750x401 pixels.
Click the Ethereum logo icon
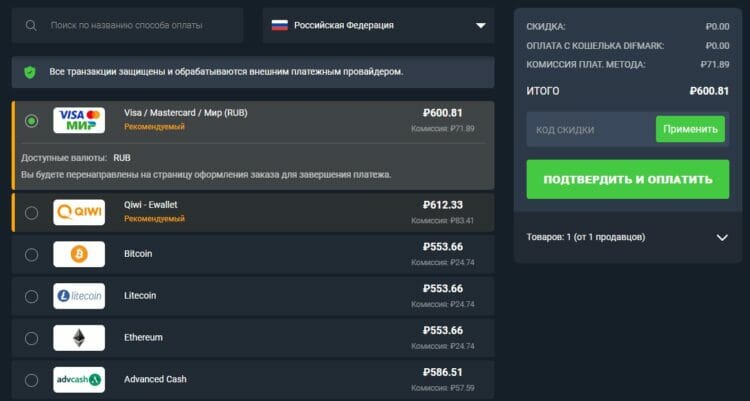pos(79,338)
